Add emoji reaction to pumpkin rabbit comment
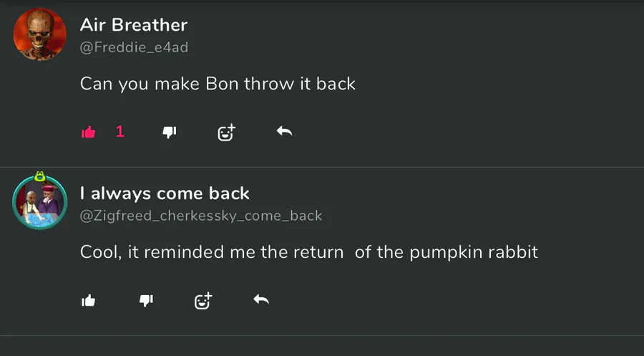644x356 pixels. [203, 301]
